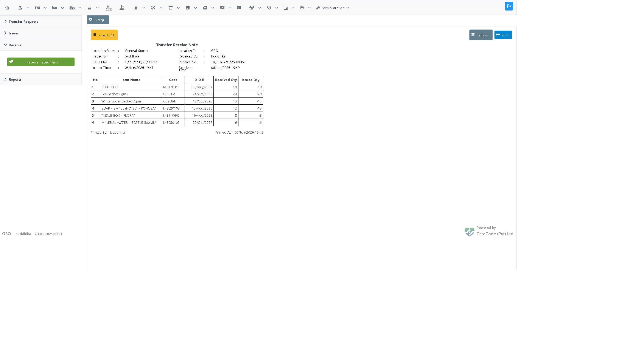Expand chevron next to store icon
The width and height of the screenshot is (644, 362).
pyautogui.click(x=178, y=8)
